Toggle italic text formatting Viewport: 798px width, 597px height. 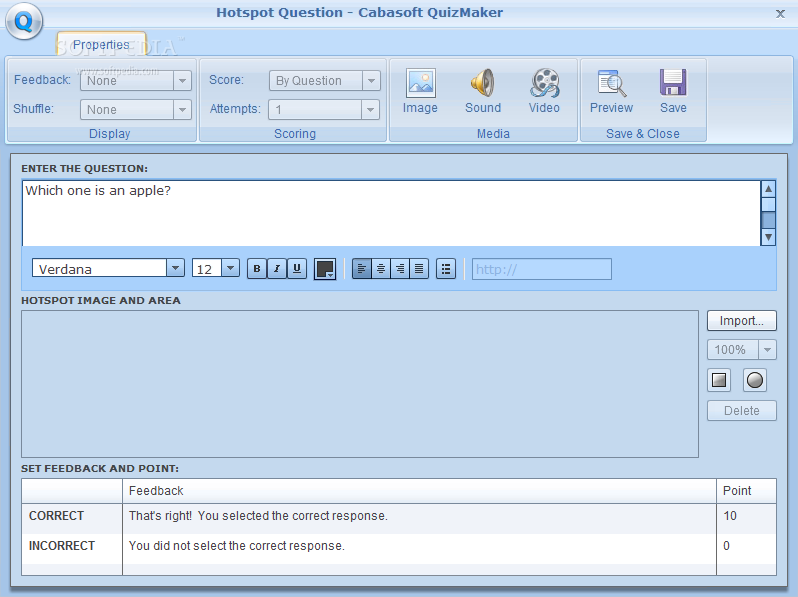coord(277,269)
